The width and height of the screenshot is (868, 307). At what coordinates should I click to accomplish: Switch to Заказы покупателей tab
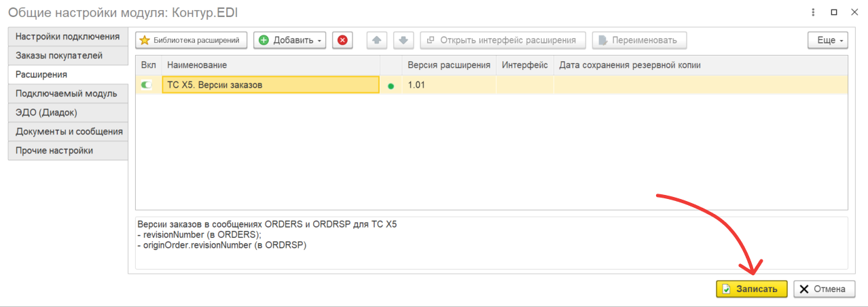(68, 56)
